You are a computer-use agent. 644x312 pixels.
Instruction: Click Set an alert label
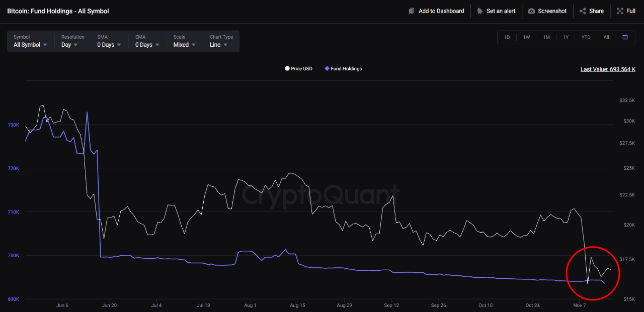coord(501,11)
